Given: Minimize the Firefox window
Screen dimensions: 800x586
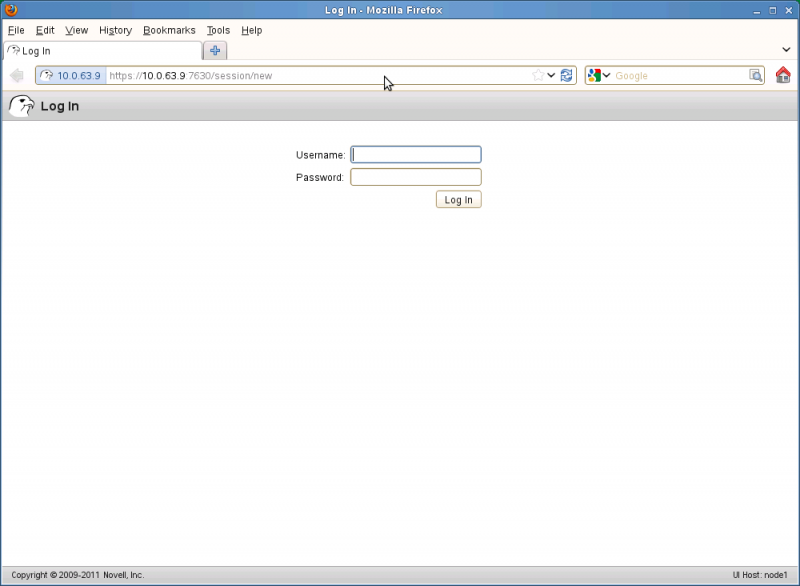Looking at the screenshot, I should coord(757,10).
